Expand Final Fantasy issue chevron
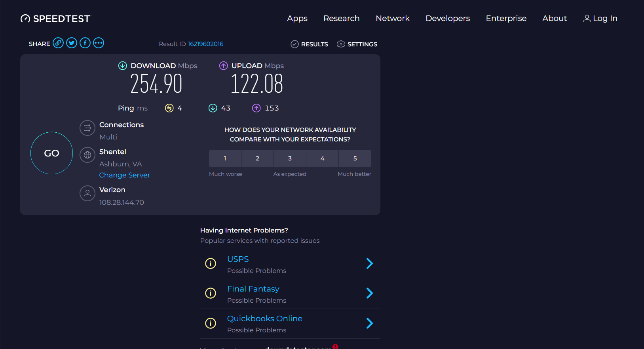Viewport: 644px width, 349px height. [x=370, y=293]
